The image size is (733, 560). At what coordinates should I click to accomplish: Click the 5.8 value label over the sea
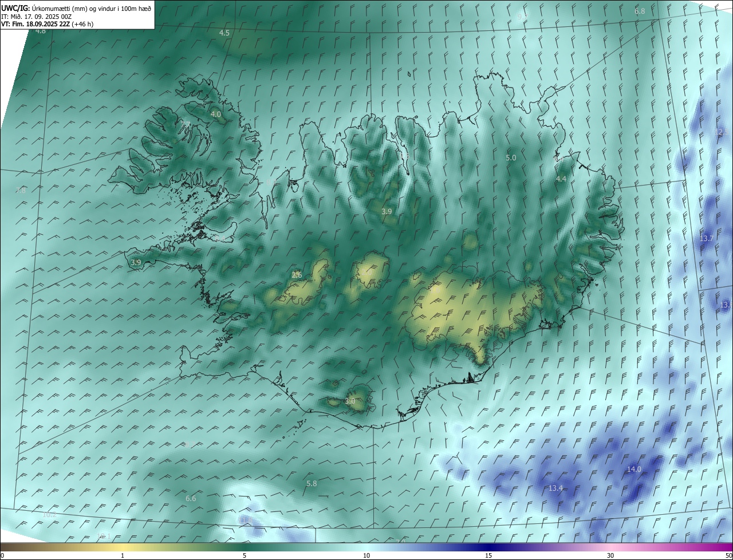point(312,483)
